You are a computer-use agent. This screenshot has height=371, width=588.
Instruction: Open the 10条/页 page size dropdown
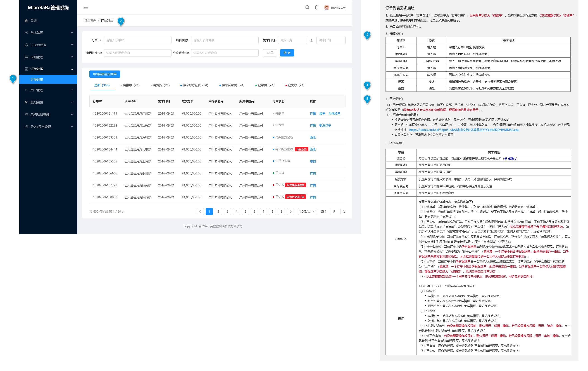(307, 211)
